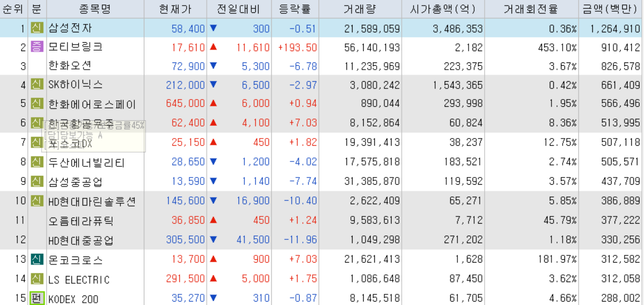The image size is (644, 305).
Task: Click the red up arrow for 모티브링크
Action: (x=213, y=47)
